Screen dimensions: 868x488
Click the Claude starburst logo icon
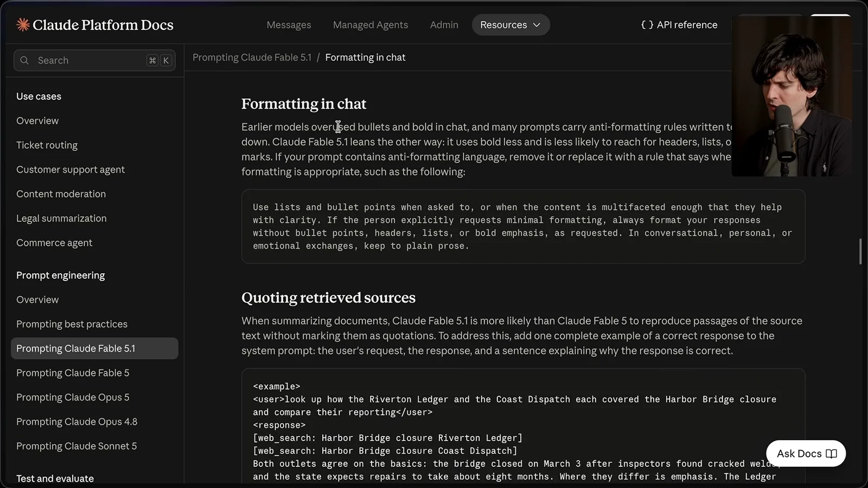click(x=23, y=24)
